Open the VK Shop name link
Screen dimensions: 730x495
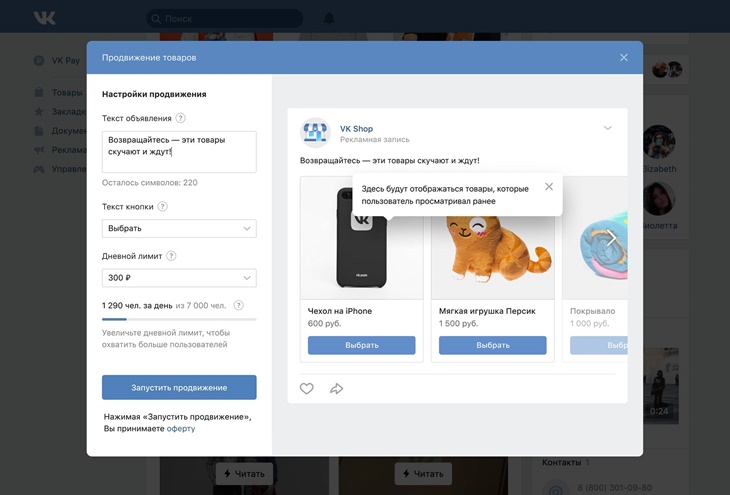pyautogui.click(x=356, y=129)
